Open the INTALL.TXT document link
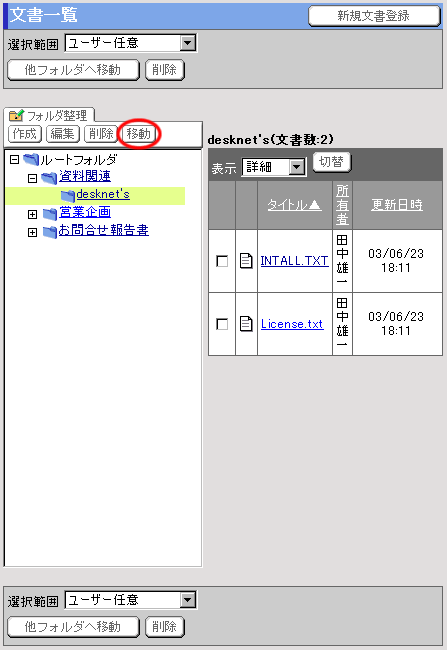The image size is (447, 650). click(x=294, y=261)
